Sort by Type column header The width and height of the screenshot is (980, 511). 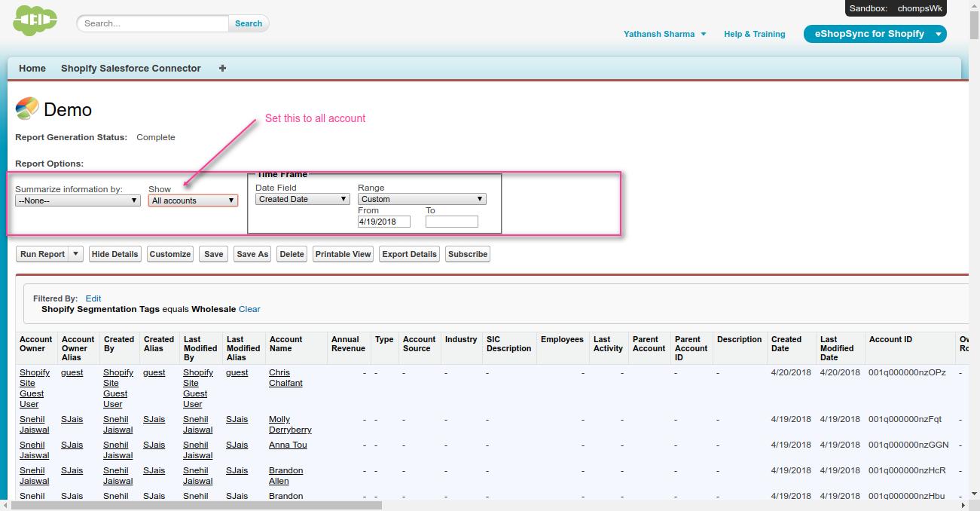[x=384, y=339]
